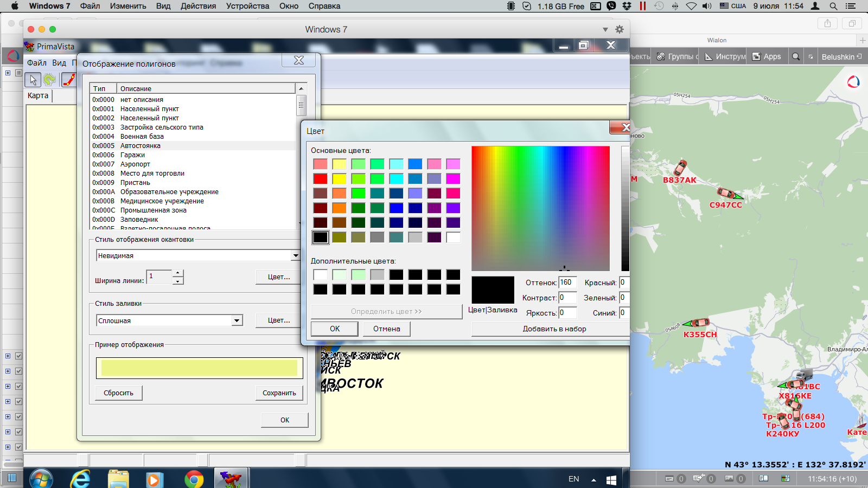Open the virtual machine settings gear

(x=620, y=29)
